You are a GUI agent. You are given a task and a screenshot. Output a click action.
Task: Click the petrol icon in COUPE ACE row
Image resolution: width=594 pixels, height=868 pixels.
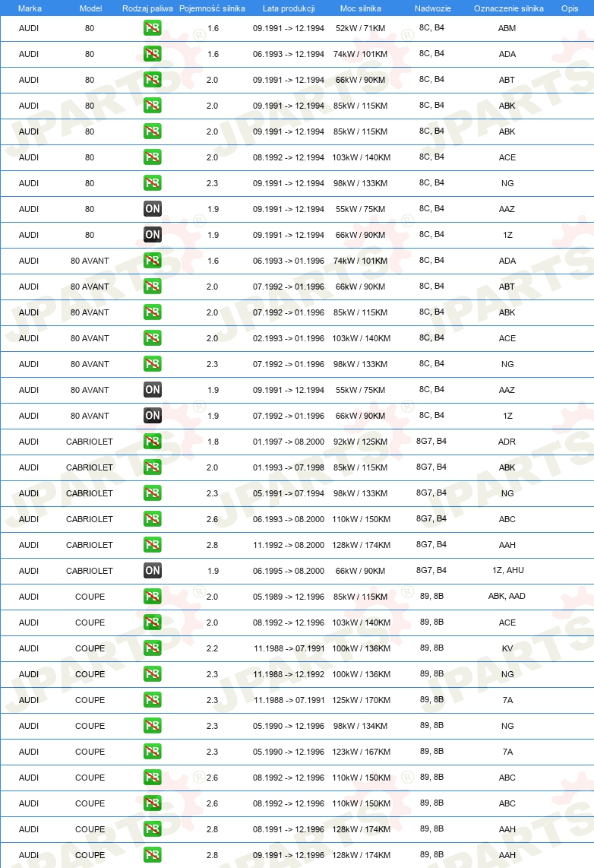[152, 622]
